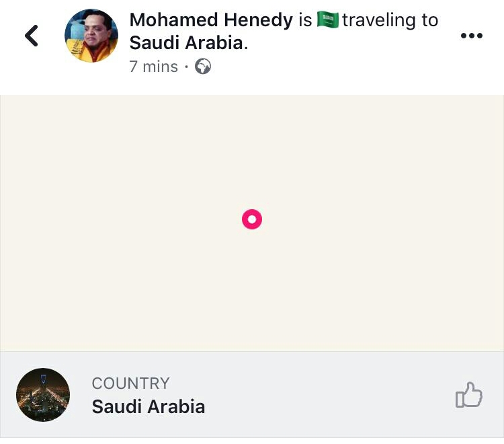Viewport: 504px width, 444px height.
Task: Open Mohamed Henedy's profile via his name
Action: pyautogui.click(x=211, y=20)
